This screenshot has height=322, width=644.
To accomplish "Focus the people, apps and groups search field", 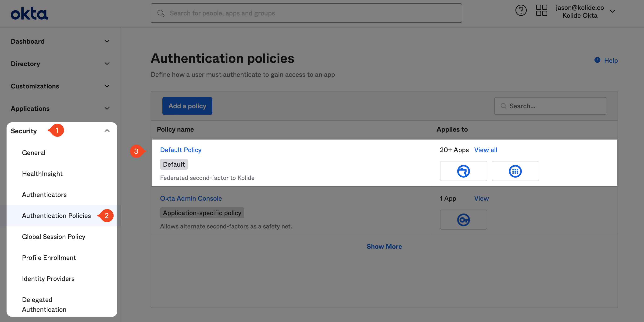I will pyautogui.click(x=306, y=13).
